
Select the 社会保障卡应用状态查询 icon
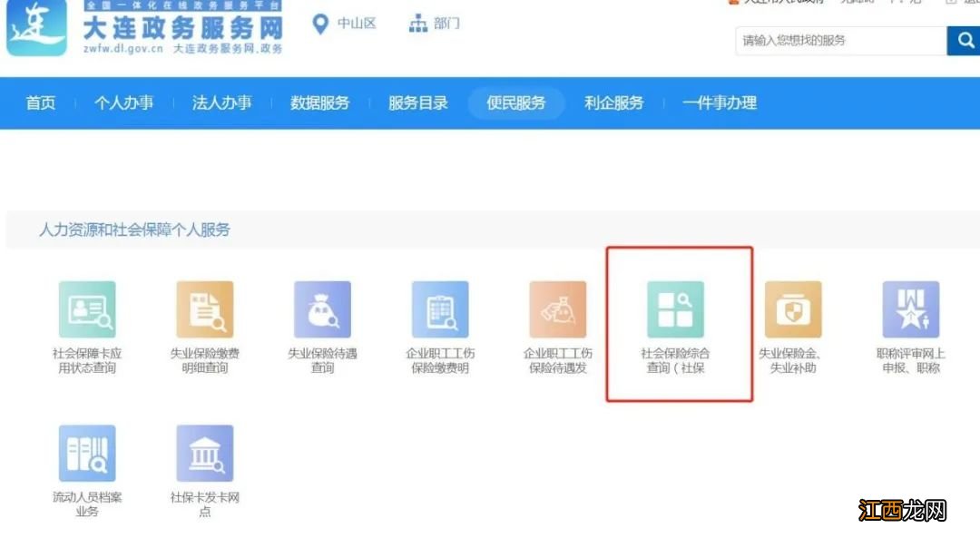coord(87,308)
